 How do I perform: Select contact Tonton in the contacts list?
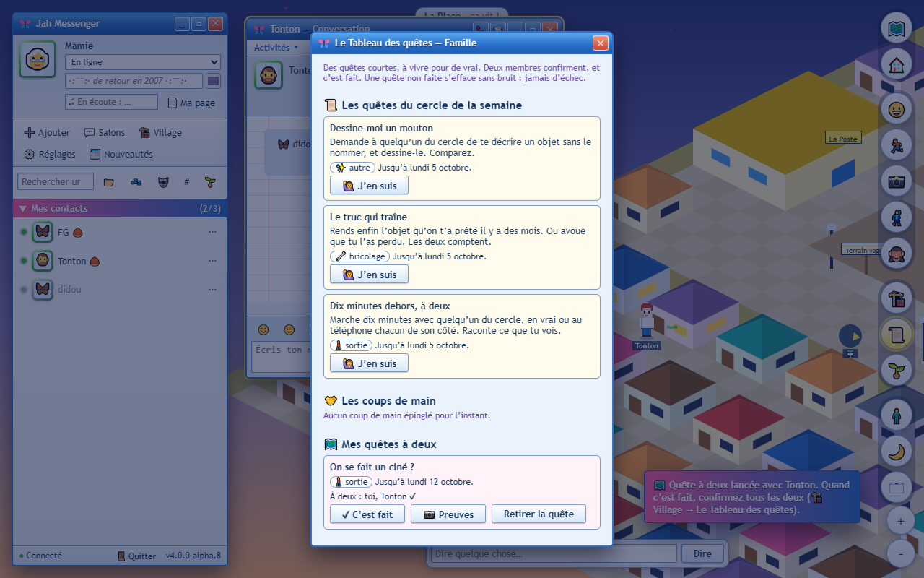click(x=120, y=261)
